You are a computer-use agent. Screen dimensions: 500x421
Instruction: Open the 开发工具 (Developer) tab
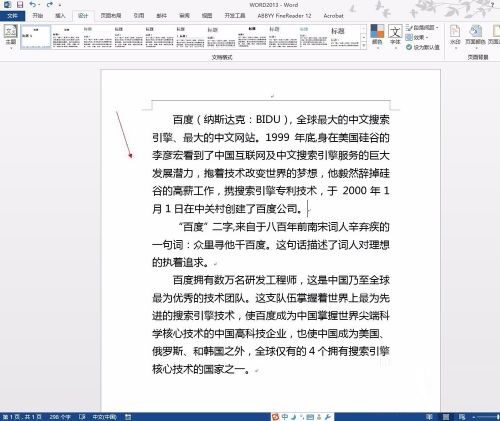(x=235, y=16)
